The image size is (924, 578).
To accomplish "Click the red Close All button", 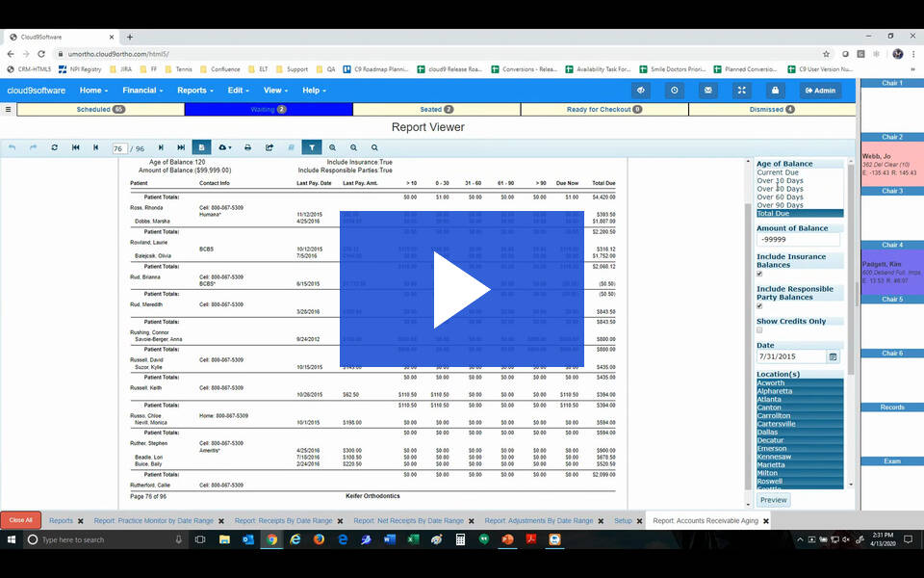I will [x=20, y=520].
